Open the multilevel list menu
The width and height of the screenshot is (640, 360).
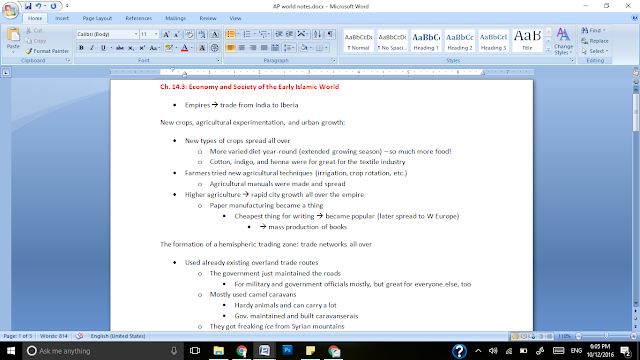(264, 34)
